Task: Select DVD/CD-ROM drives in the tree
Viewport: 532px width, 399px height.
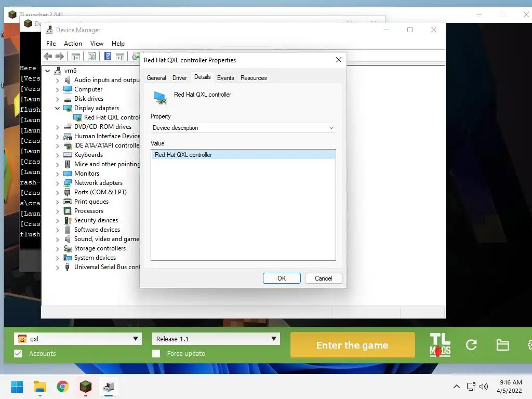Action: tap(103, 127)
